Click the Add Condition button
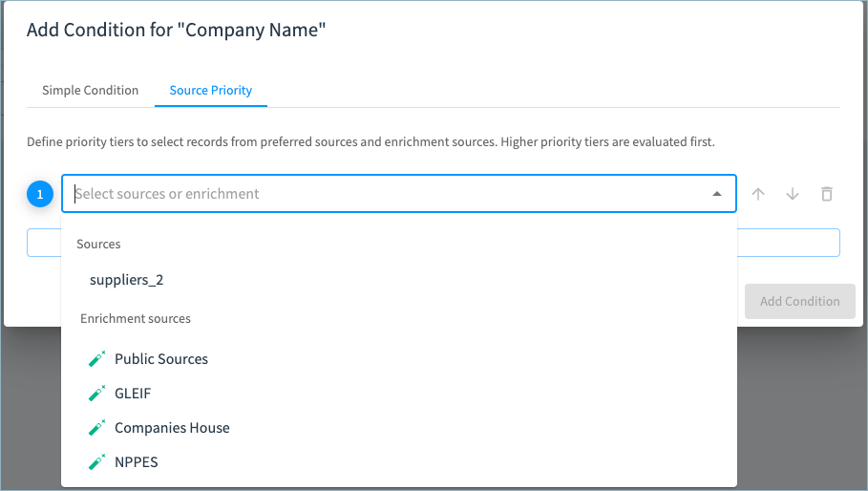This screenshot has width=868, height=491. pyautogui.click(x=799, y=301)
